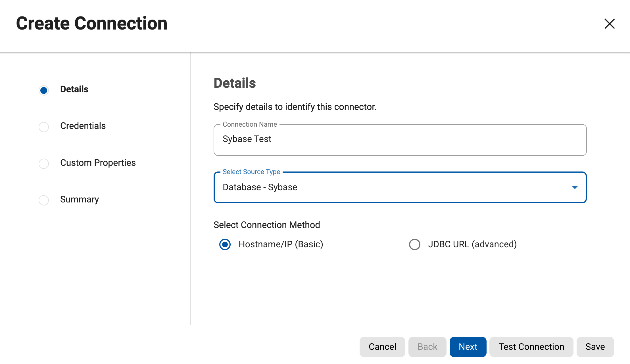Go to the Credentials step label
Screen dimensions: 630x364
(83, 126)
